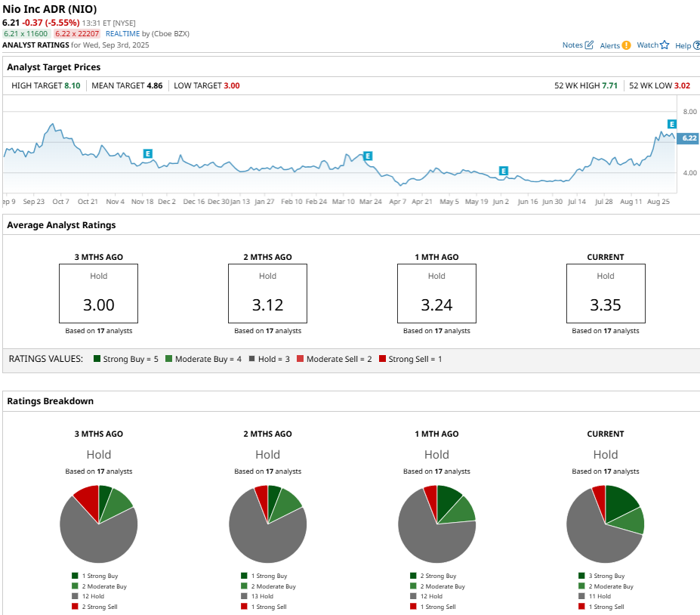700x615 pixels.
Task: Click the '2 Moderate Buy' legend under CURRENT pie
Action: coord(606,586)
